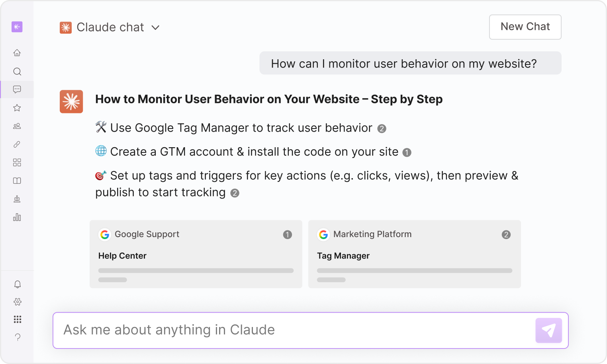This screenshot has width=607, height=364.
Task: Click the 'Create a GTM account' line
Action: tap(253, 152)
